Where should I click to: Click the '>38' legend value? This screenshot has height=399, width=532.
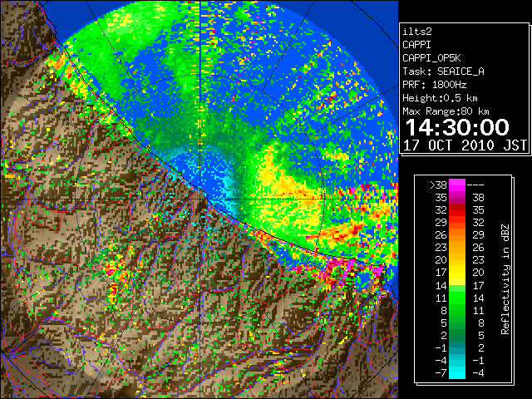tap(438, 185)
